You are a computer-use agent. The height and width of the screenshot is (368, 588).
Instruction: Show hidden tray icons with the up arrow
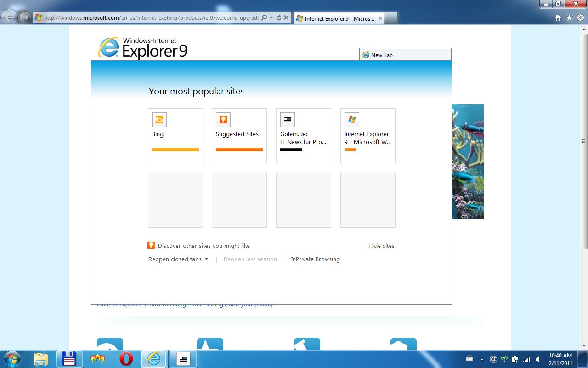pos(482,359)
